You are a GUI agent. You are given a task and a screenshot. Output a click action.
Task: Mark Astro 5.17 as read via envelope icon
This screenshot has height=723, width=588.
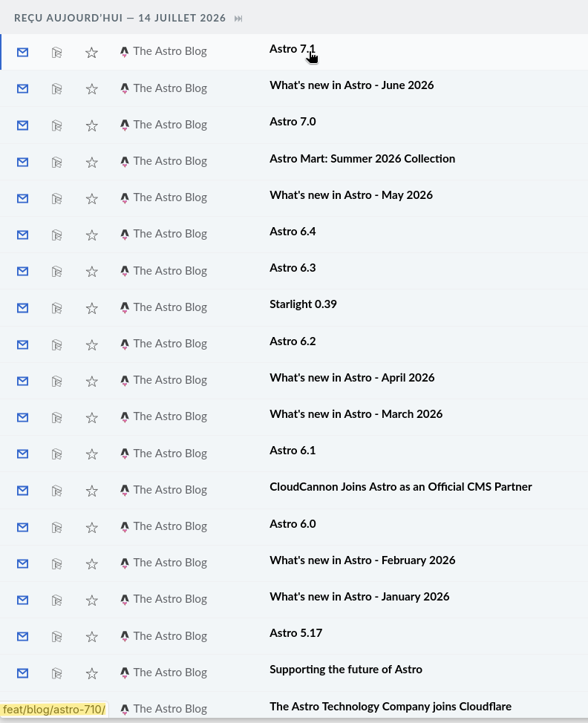point(22,636)
